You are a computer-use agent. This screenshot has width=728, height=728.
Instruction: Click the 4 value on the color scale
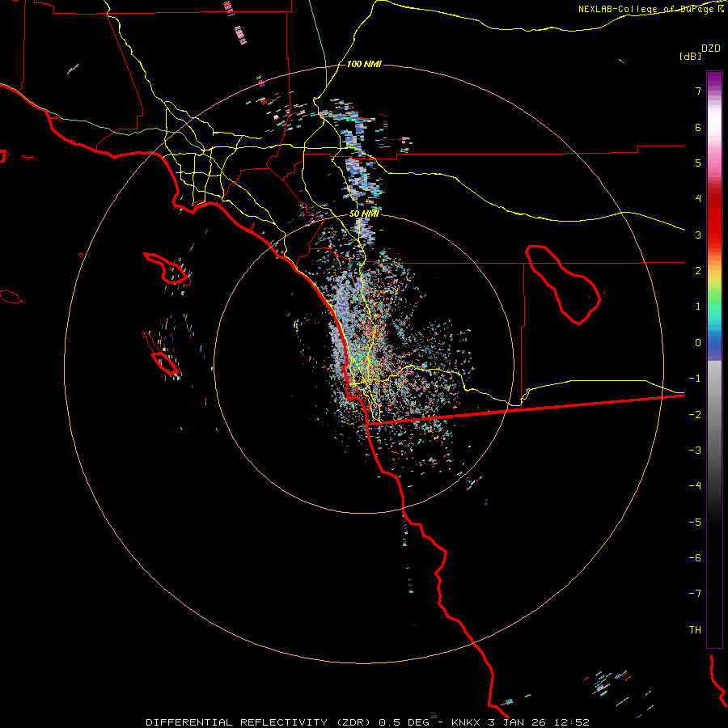click(698, 199)
